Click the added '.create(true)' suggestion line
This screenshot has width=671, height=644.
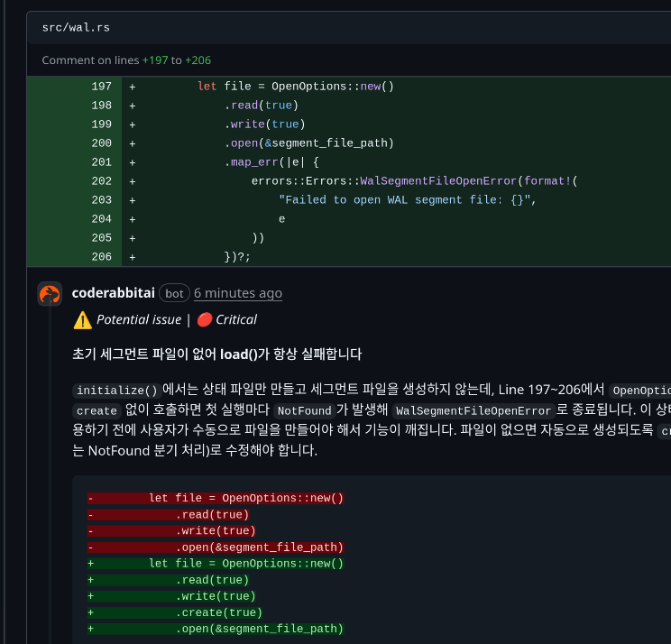218,612
